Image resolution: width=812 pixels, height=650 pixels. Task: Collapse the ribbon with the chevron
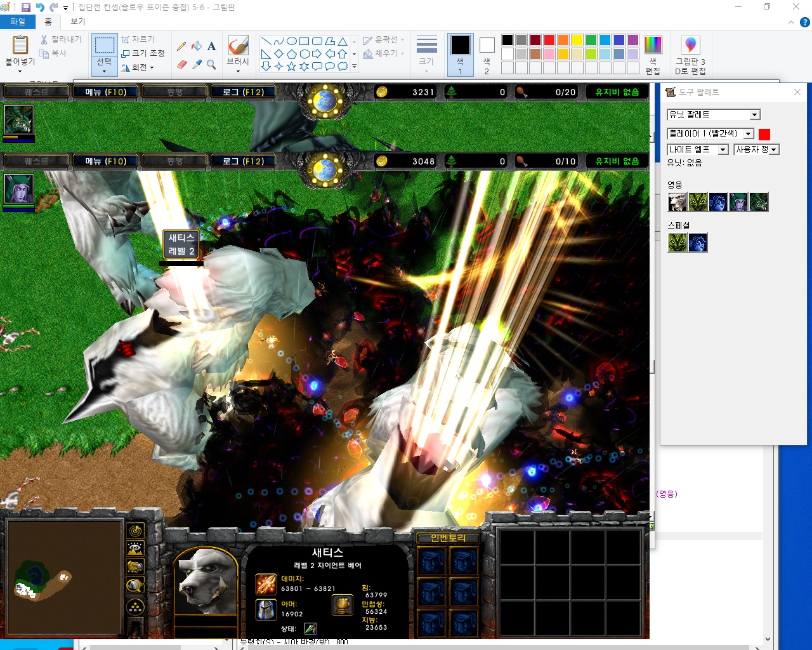point(790,22)
